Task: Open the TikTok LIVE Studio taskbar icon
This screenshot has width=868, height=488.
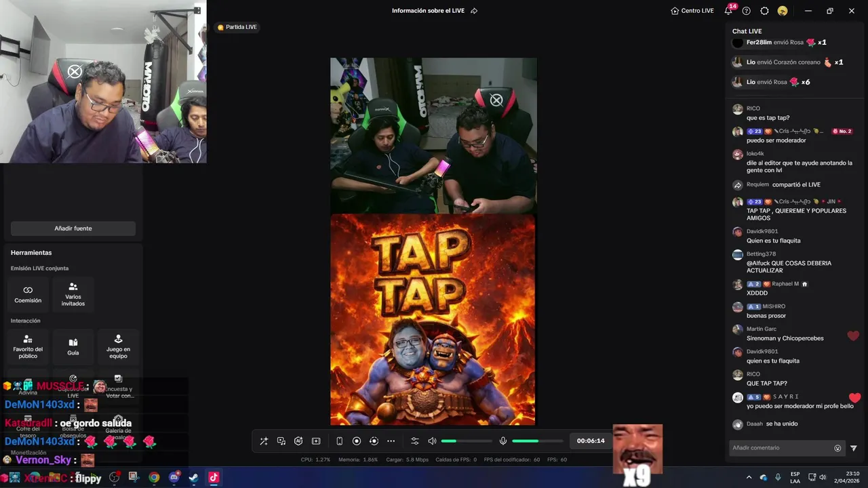Action: pyautogui.click(x=214, y=477)
